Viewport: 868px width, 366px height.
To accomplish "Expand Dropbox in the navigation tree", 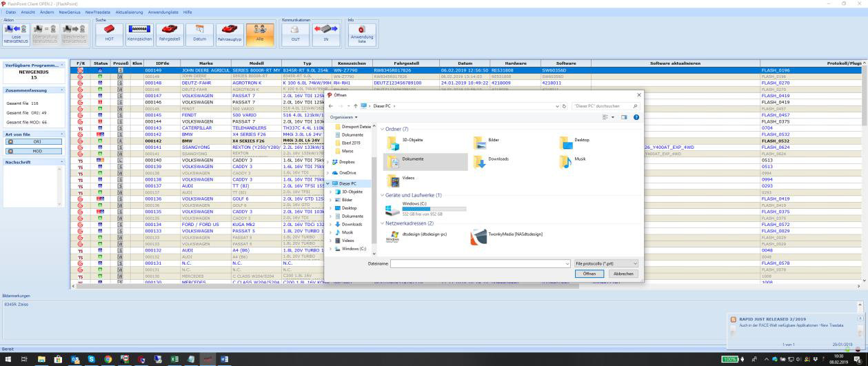I will [328, 162].
